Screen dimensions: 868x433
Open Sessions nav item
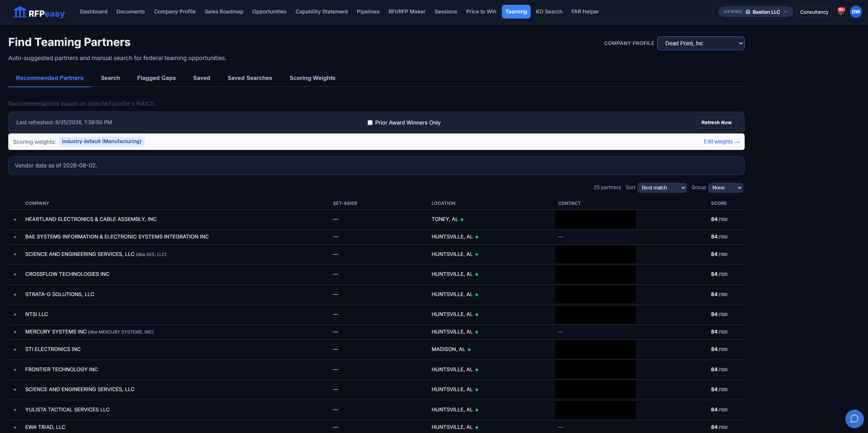(446, 12)
